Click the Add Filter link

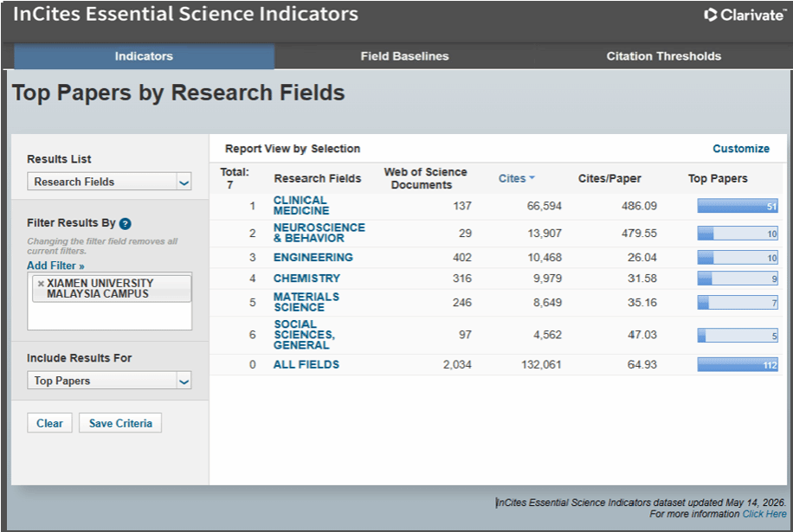55,266
